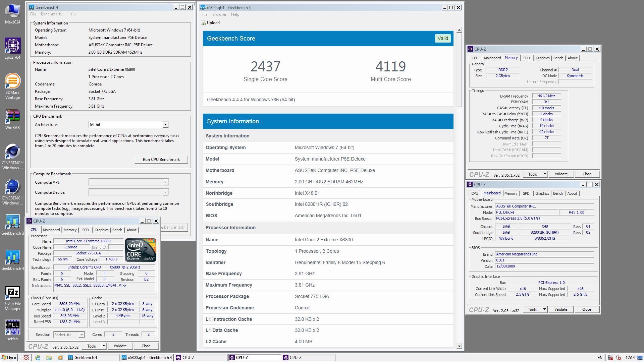
Task: Open File menu in Geekbench 4 window
Action: [33, 14]
